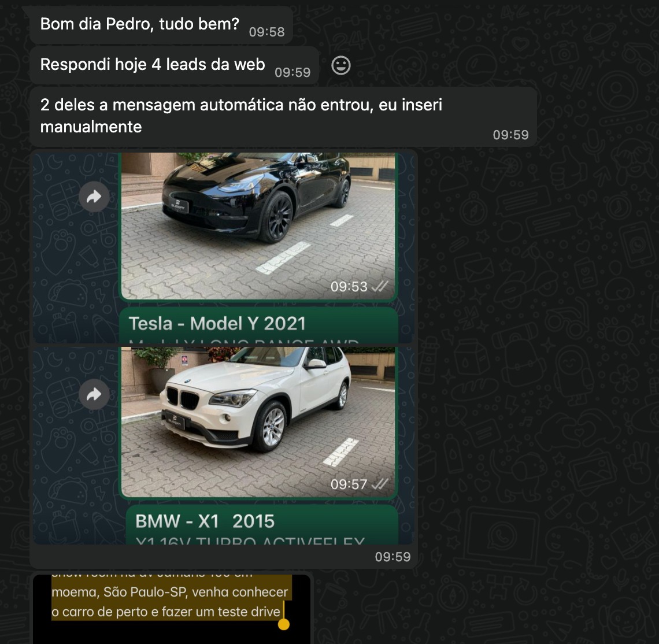This screenshot has width=659, height=644.
Task: Click the "Tesla - Model Y 2021" title
Action: (217, 323)
